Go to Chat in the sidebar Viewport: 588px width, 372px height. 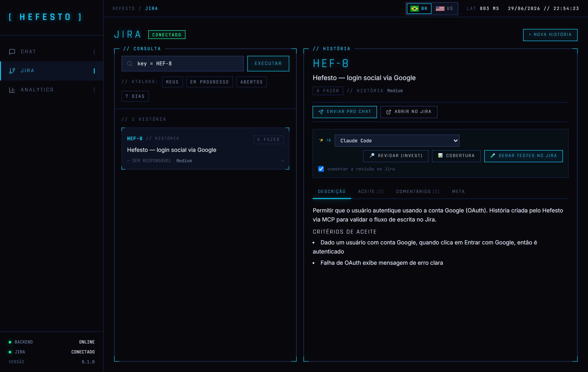coord(52,52)
